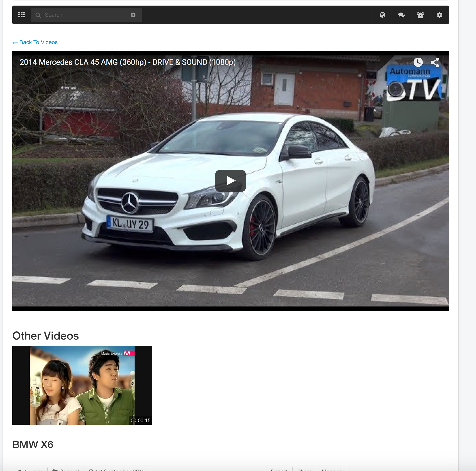Open the settings gear in top bar

[x=439, y=15]
